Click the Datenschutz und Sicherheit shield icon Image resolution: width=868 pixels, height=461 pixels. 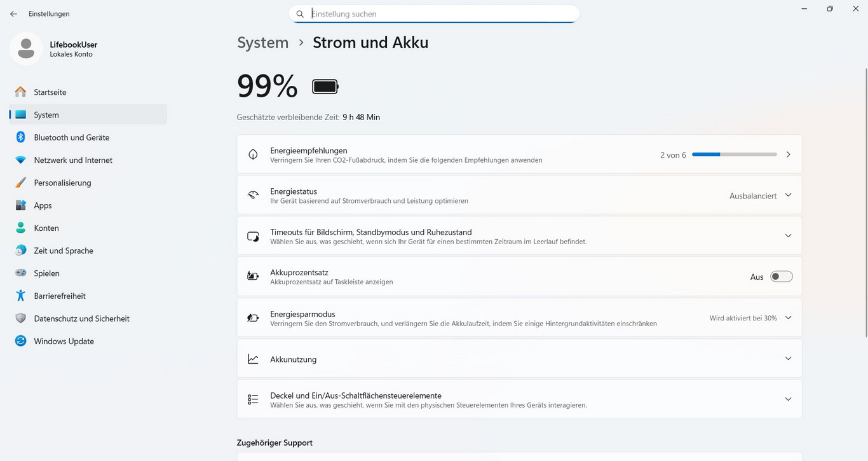(21, 319)
